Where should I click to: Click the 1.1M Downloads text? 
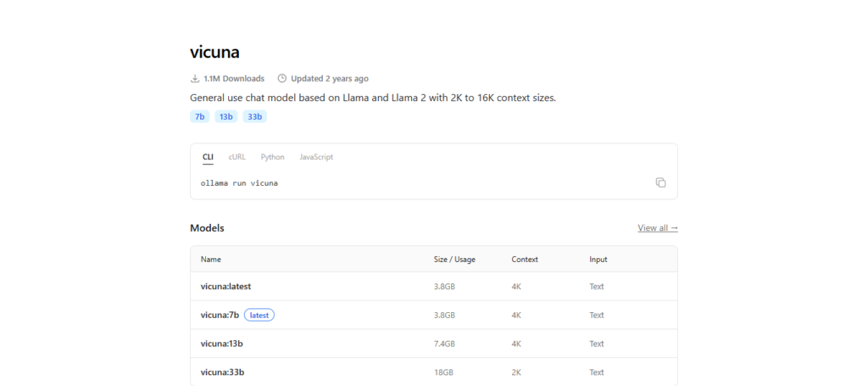tap(234, 79)
